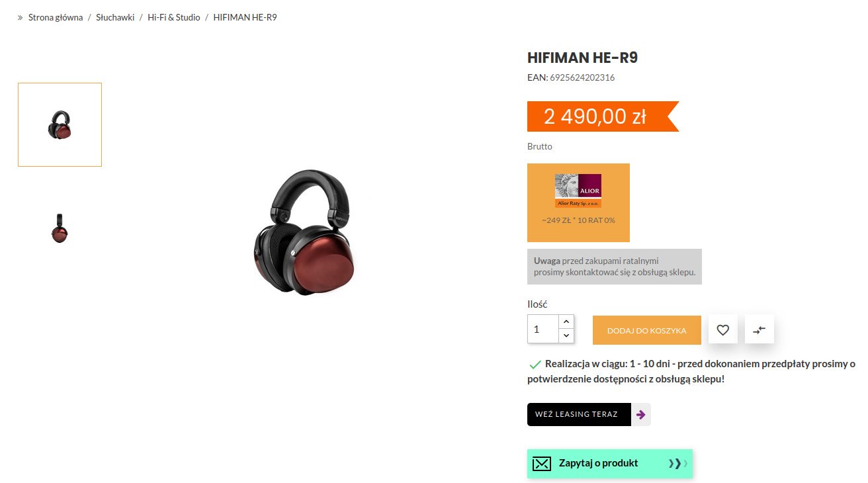Open Strona główna breadcrumb link

[56, 17]
